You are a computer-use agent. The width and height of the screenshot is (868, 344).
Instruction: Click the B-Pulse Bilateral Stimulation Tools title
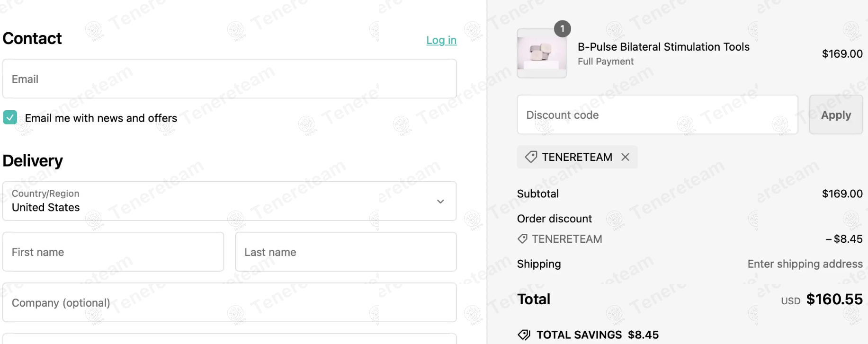pos(663,47)
